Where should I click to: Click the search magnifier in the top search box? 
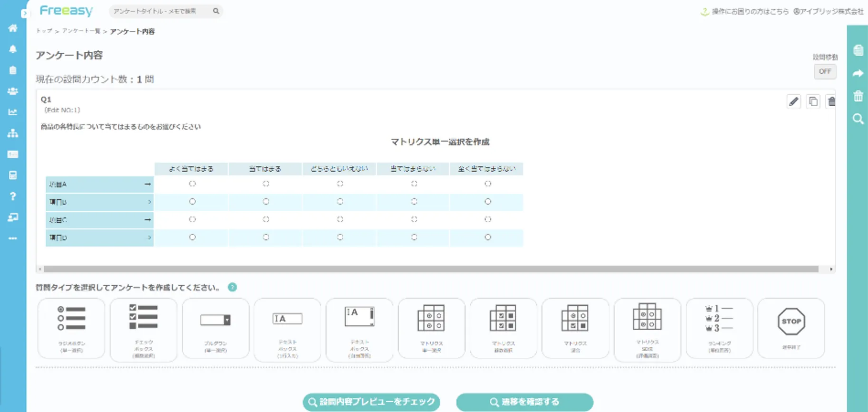216,11
